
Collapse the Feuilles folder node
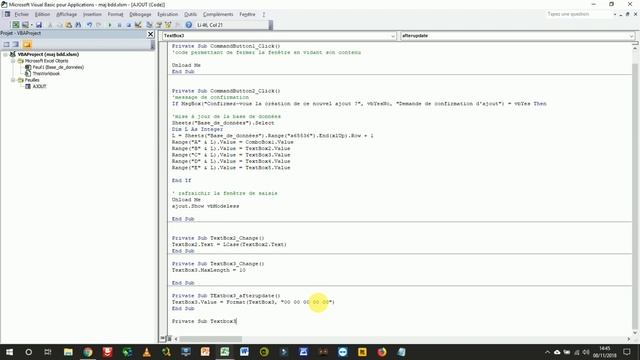click(13, 80)
